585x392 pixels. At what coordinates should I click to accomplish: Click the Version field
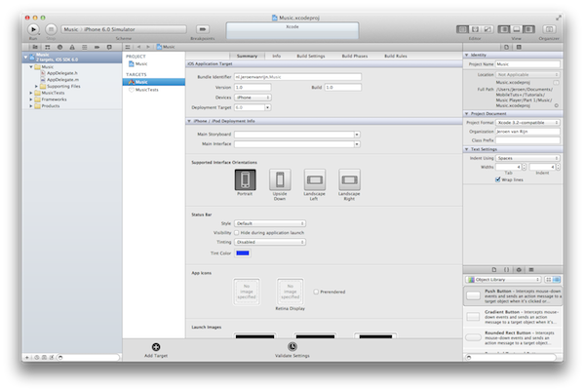pyautogui.click(x=253, y=88)
